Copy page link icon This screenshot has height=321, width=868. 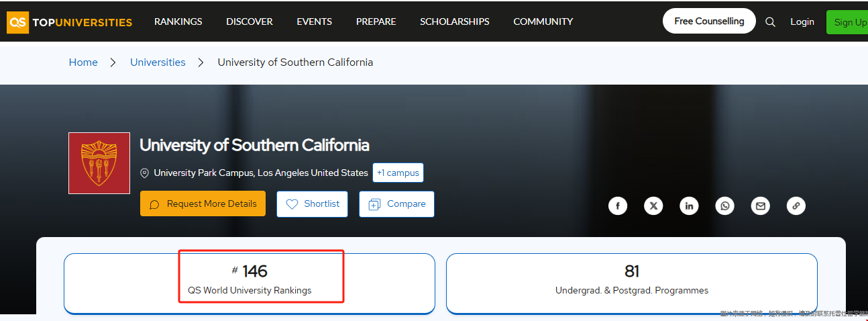pyautogui.click(x=796, y=206)
